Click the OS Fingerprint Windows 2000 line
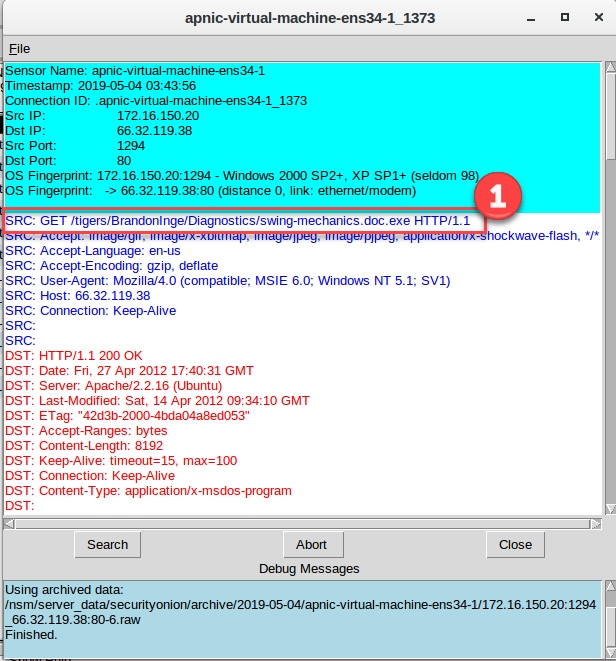Screen dimensions: 616x661 (x=242, y=176)
